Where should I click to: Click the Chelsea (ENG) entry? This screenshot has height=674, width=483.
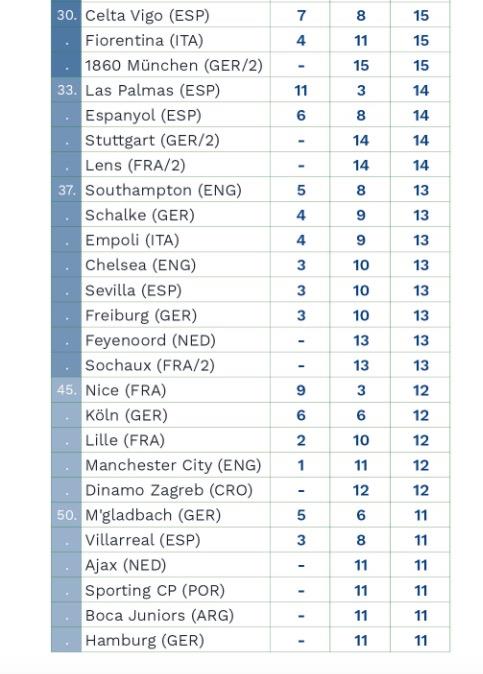[x=141, y=265]
